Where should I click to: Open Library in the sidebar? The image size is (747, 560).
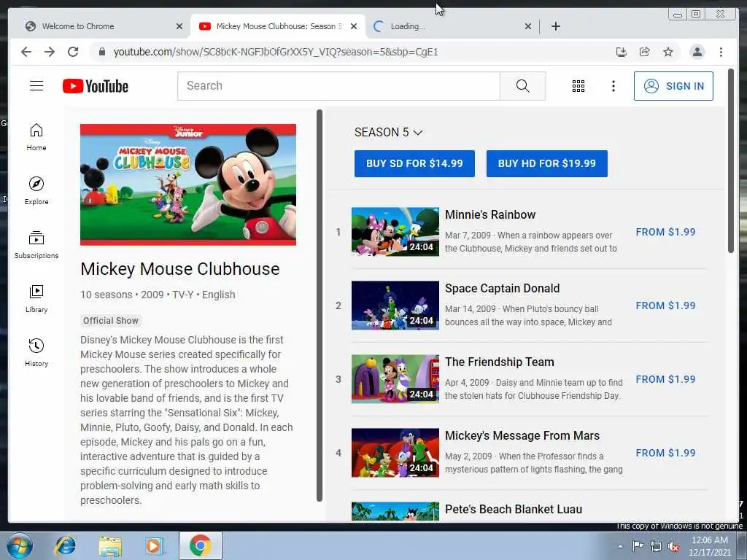point(36,298)
